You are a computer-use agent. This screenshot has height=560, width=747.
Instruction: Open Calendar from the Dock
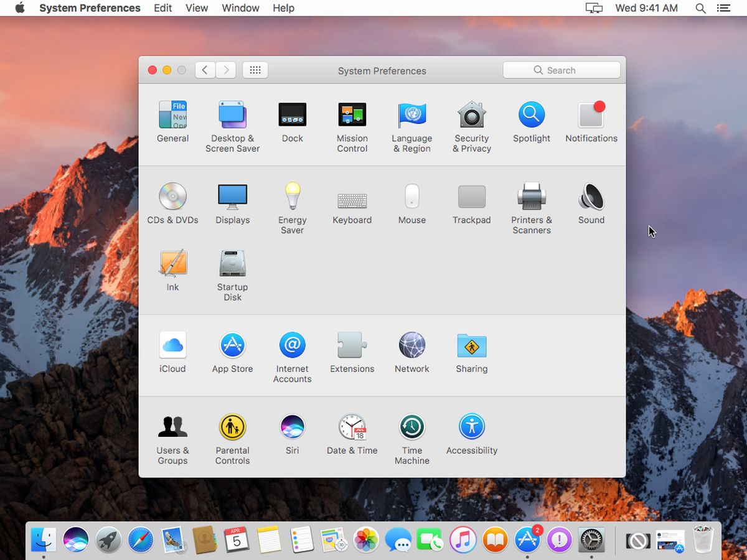tap(237, 539)
